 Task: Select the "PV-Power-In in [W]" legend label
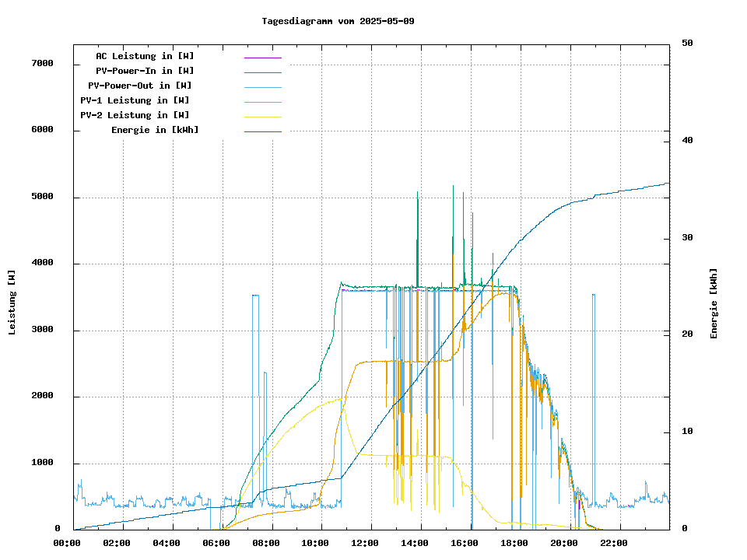coord(150,71)
